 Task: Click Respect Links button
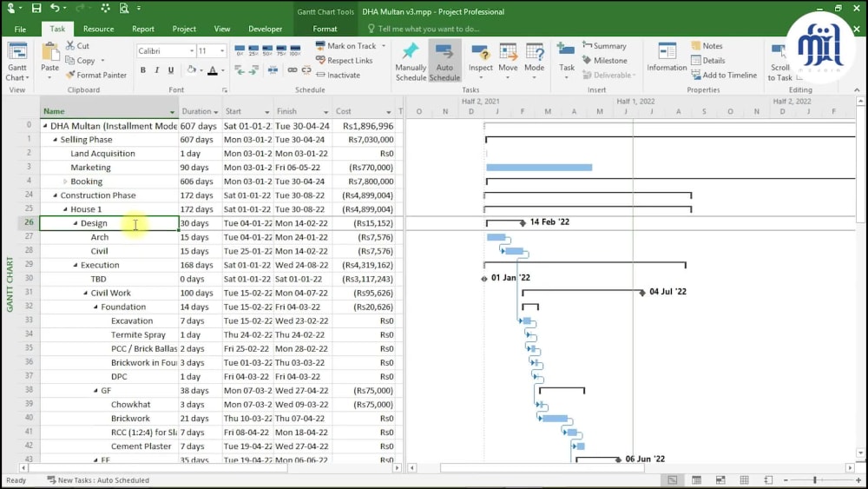[x=345, y=60]
